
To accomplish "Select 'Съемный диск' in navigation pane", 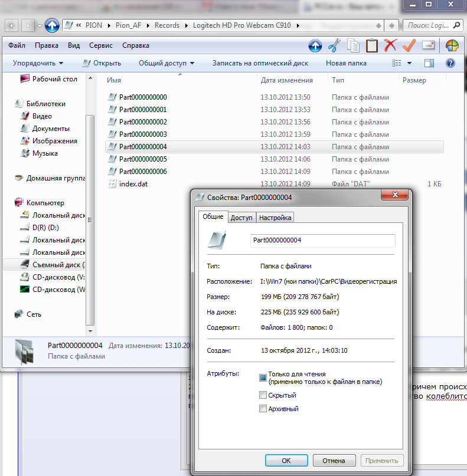I will click(x=58, y=265).
